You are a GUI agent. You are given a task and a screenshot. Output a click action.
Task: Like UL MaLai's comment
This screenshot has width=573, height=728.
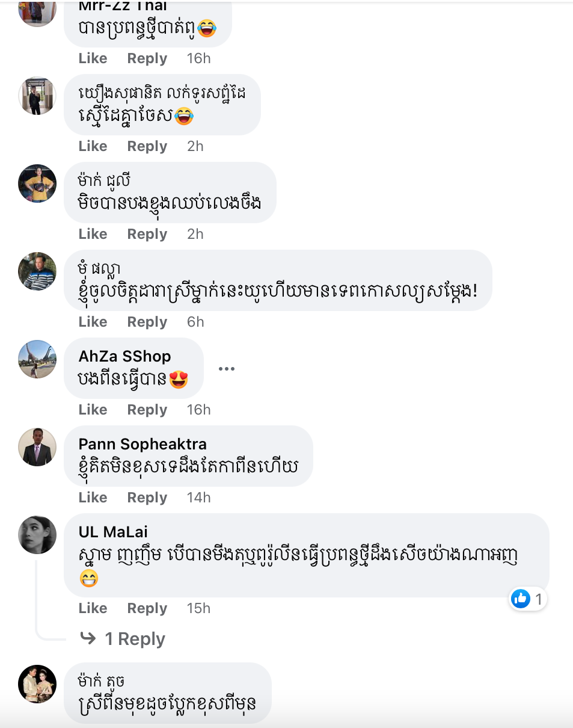point(93,608)
